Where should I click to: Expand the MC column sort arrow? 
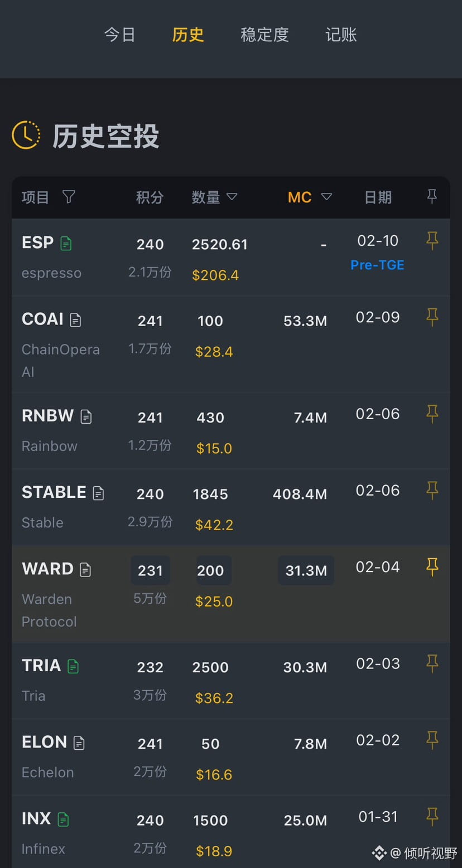326,197
